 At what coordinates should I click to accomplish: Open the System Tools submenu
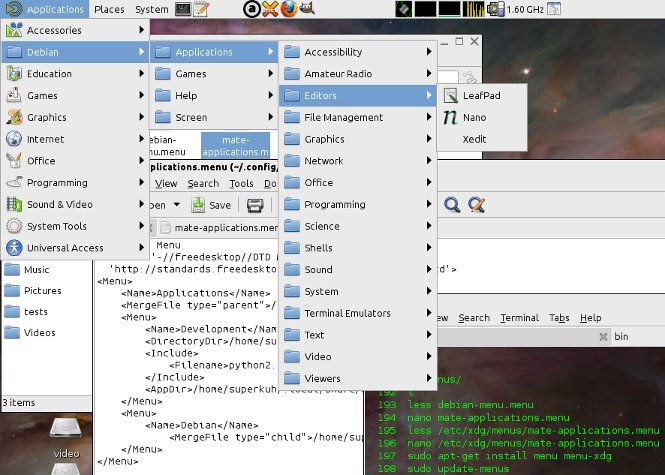[x=75, y=226]
